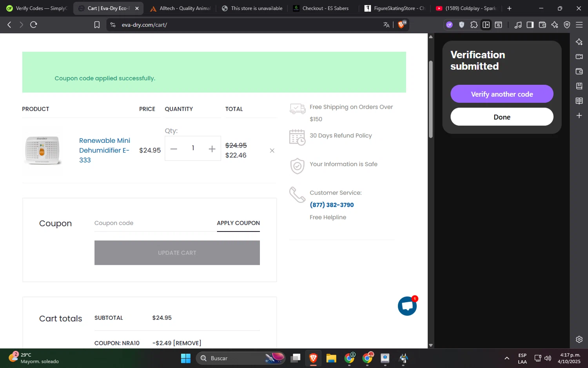Decrease quantity with minus button
The width and height of the screenshot is (588, 368).
point(174,149)
